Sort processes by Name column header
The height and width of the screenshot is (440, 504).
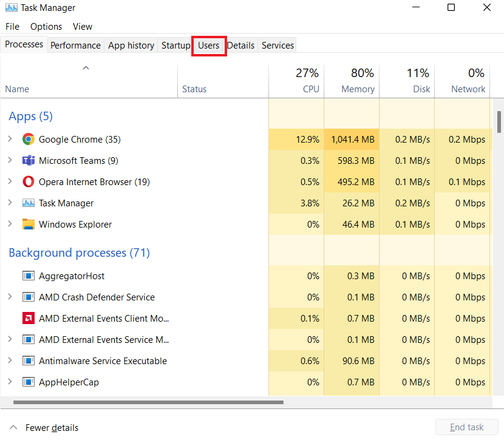click(89, 81)
